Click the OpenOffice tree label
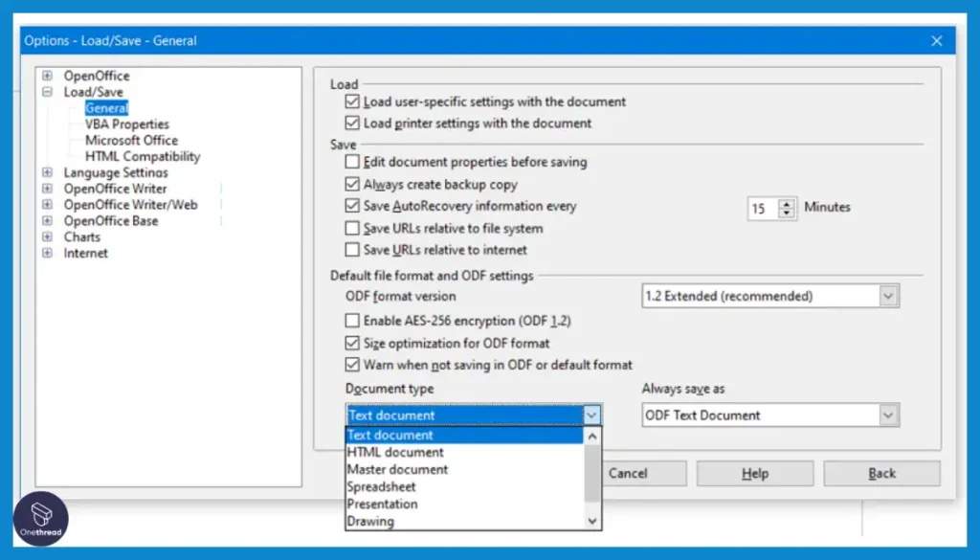 click(97, 76)
